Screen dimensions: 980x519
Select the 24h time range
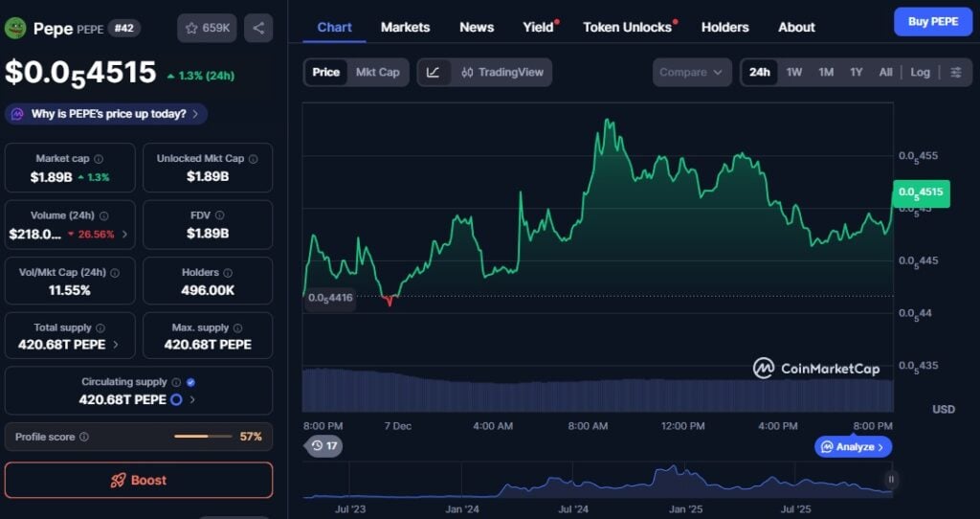(x=759, y=73)
